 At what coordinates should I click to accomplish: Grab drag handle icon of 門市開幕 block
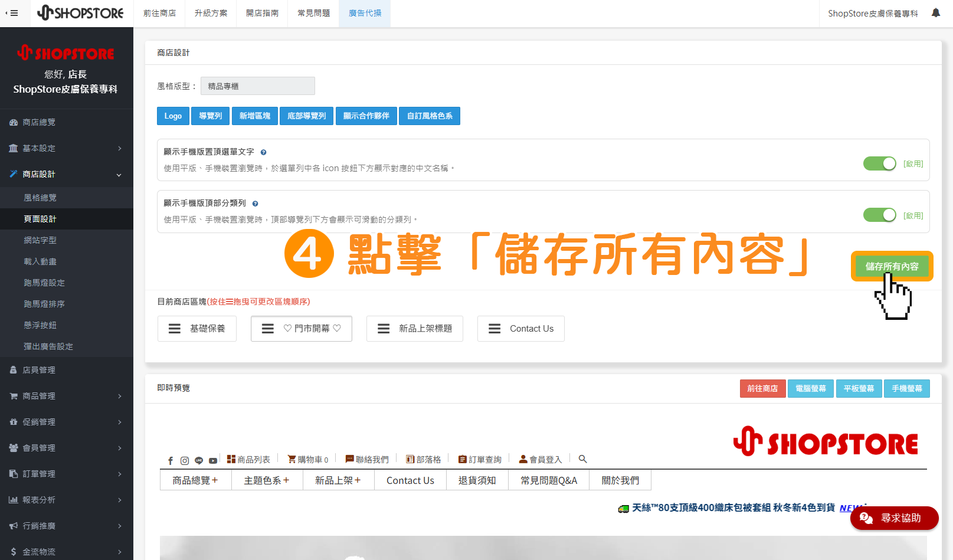(x=268, y=329)
